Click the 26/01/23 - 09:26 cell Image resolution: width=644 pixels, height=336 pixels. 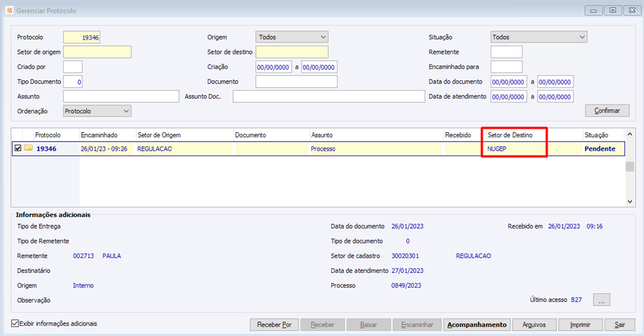pos(104,149)
